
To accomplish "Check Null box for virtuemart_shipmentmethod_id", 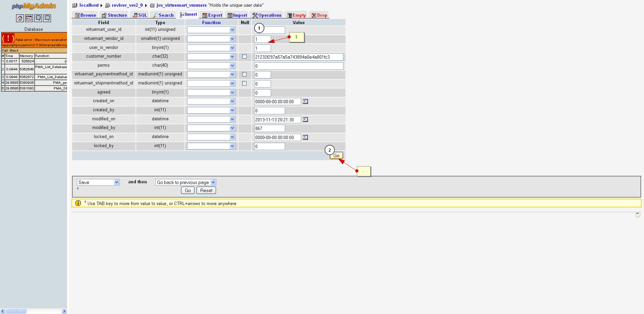I will pos(244,83).
